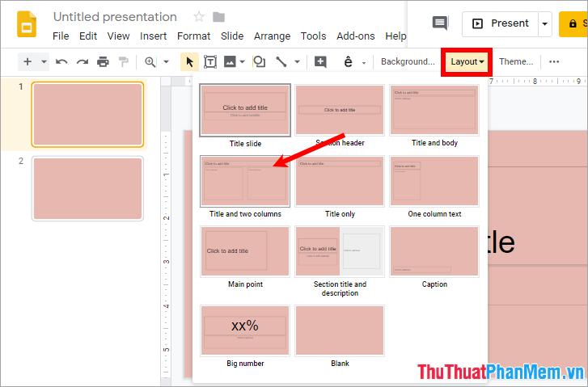The width and height of the screenshot is (588, 387).
Task: Close the Layout dropdown menu
Action: pos(467,62)
